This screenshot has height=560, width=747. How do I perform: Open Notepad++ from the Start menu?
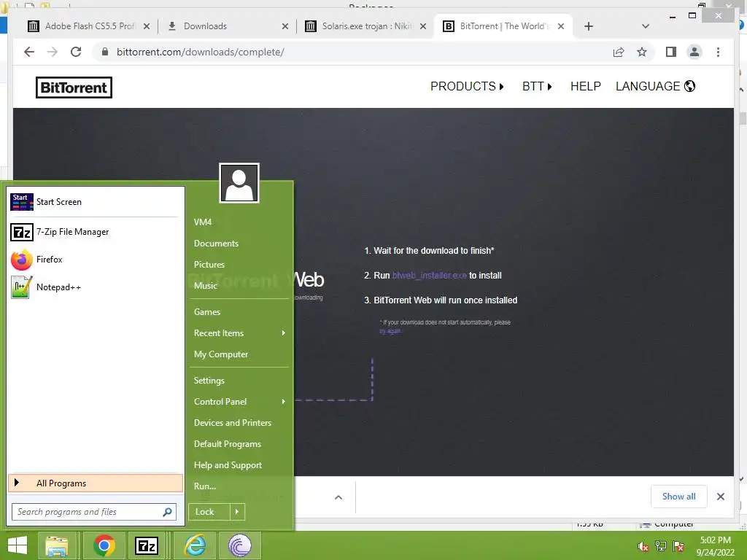[94, 287]
